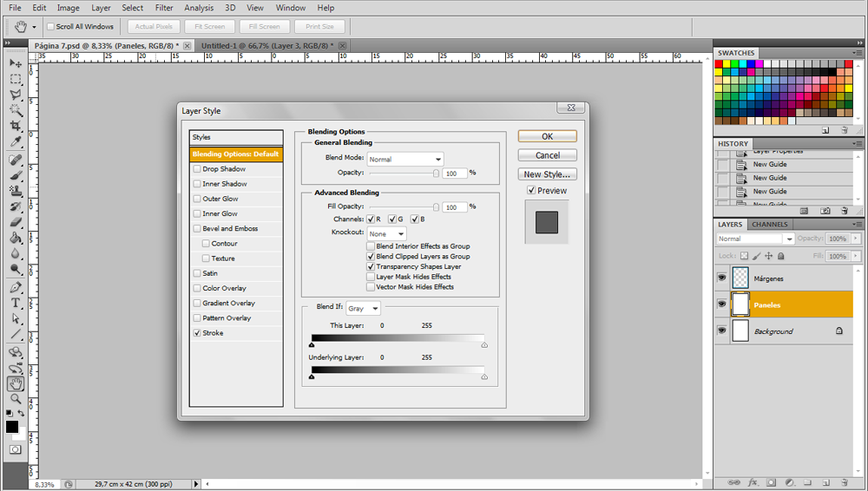Select the Zoom tool in toolbox
Image resolution: width=868 pixels, height=491 pixels.
click(x=16, y=399)
